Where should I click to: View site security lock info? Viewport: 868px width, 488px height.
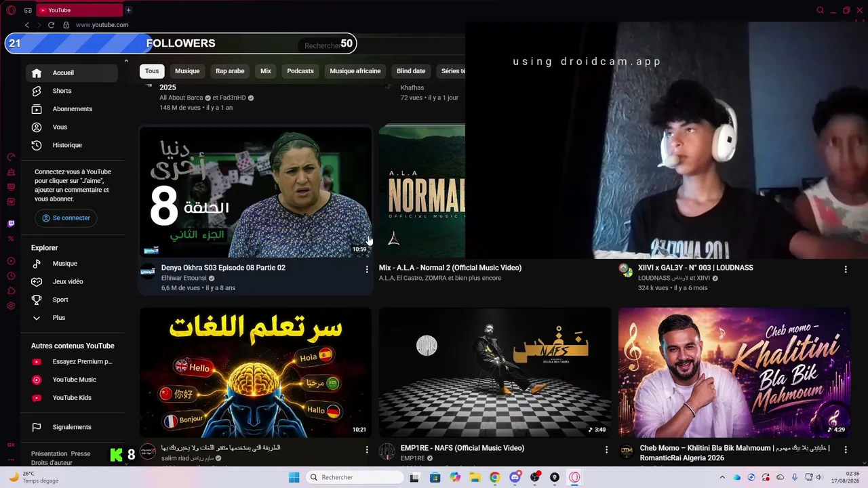(66, 25)
